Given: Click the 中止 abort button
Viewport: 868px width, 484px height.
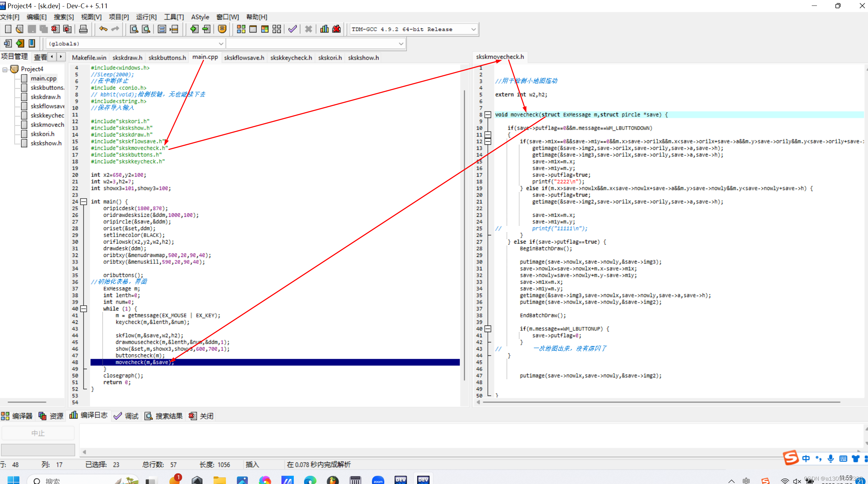Looking at the screenshot, I should [x=38, y=433].
